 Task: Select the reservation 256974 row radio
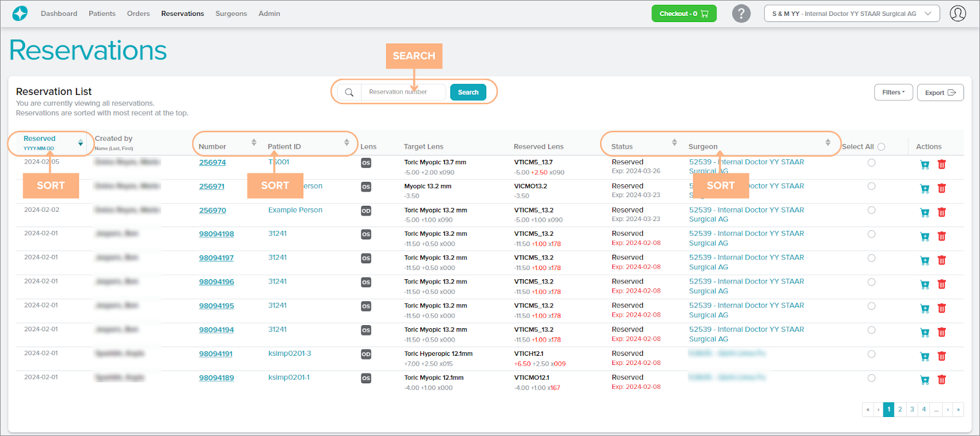[871, 163]
